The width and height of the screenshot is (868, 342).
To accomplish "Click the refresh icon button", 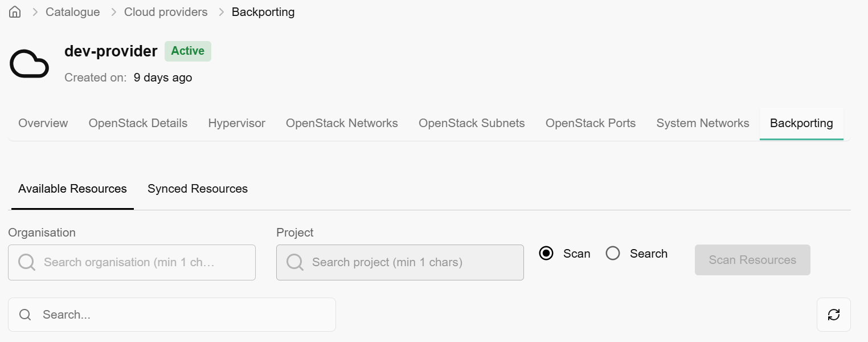I will click(833, 315).
